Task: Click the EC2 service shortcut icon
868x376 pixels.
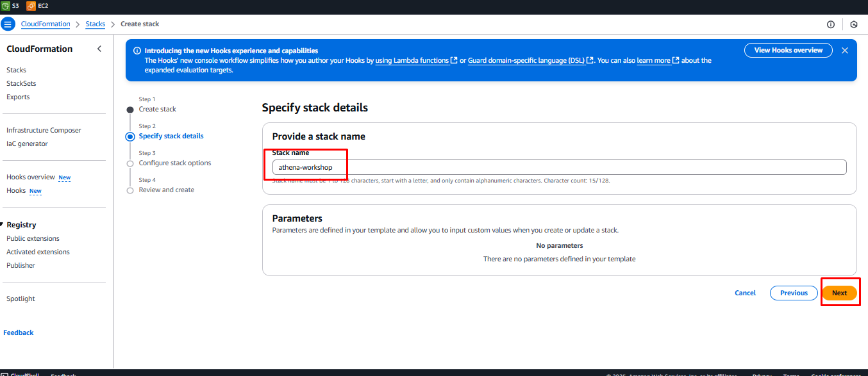Action: click(x=31, y=6)
